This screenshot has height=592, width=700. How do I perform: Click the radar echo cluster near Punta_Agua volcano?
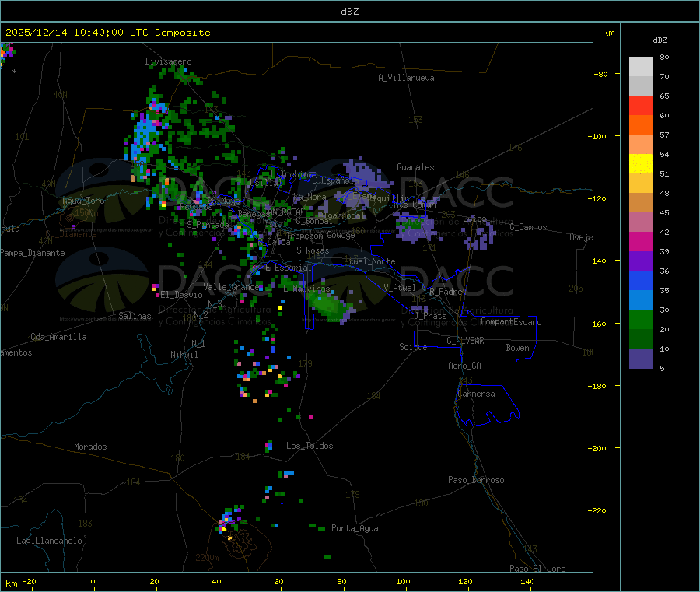click(229, 520)
